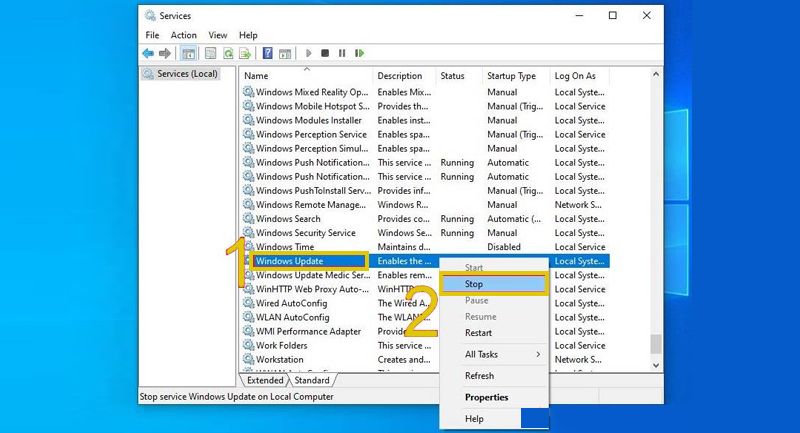800x433 pixels.
Task: Switch to the Standard tab
Action: coord(312,380)
